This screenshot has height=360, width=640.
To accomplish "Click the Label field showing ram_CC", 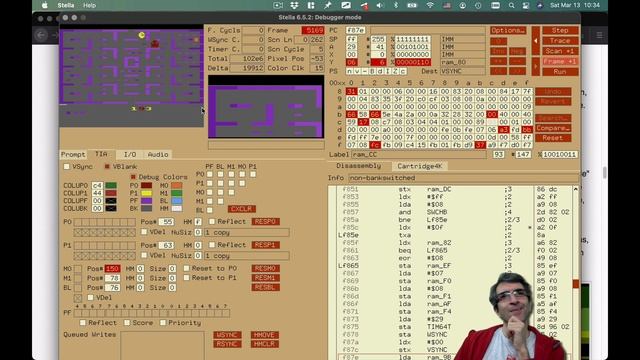I will 418,155.
